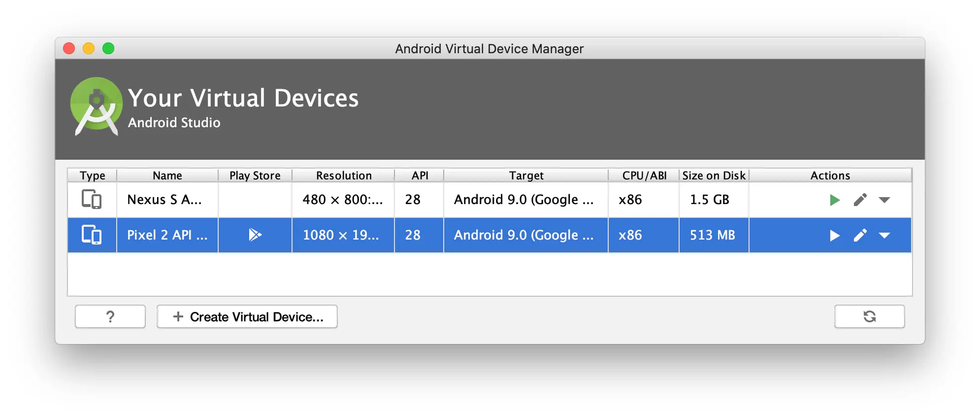The image size is (980, 417).
Task: Sort the list by the API column
Action: point(418,175)
